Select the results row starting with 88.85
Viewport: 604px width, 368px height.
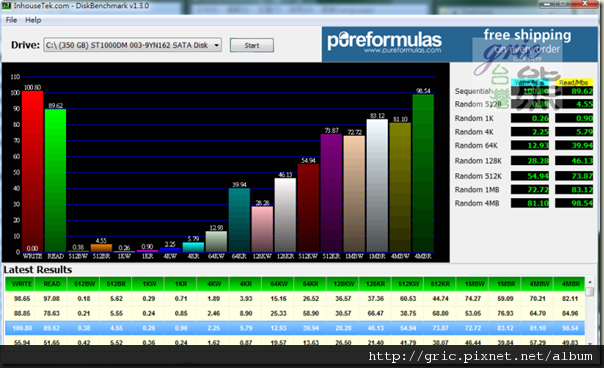[295, 313]
